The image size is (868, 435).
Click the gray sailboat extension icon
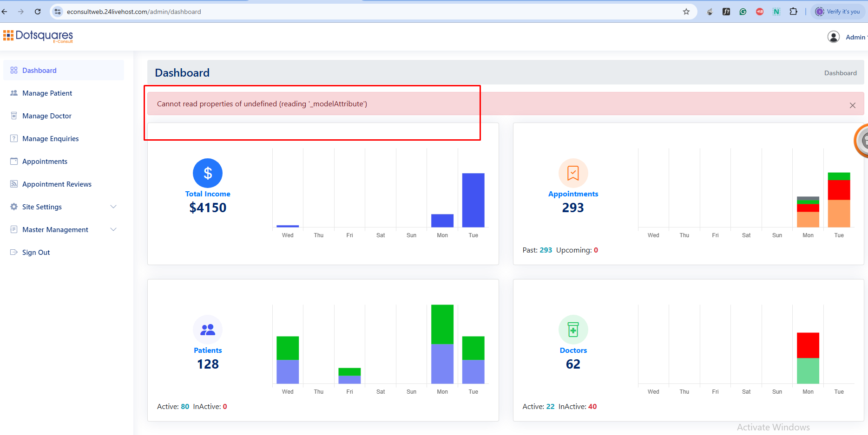pyautogui.click(x=710, y=12)
